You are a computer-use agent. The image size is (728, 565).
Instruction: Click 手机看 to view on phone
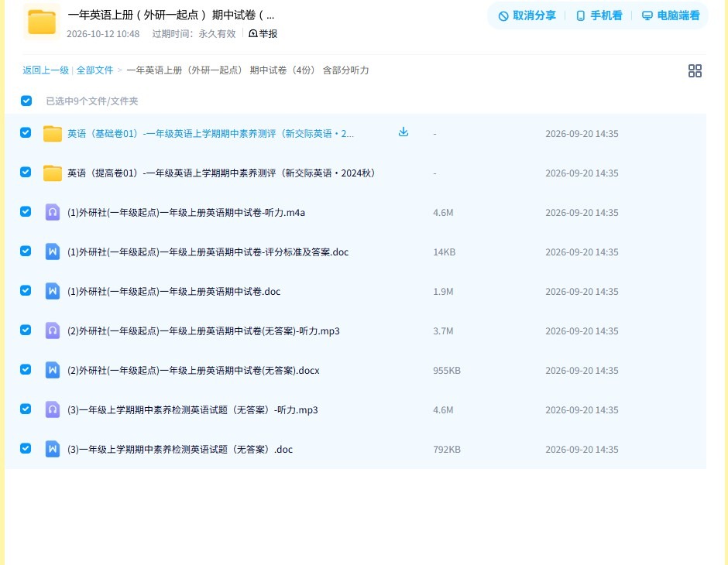click(599, 15)
